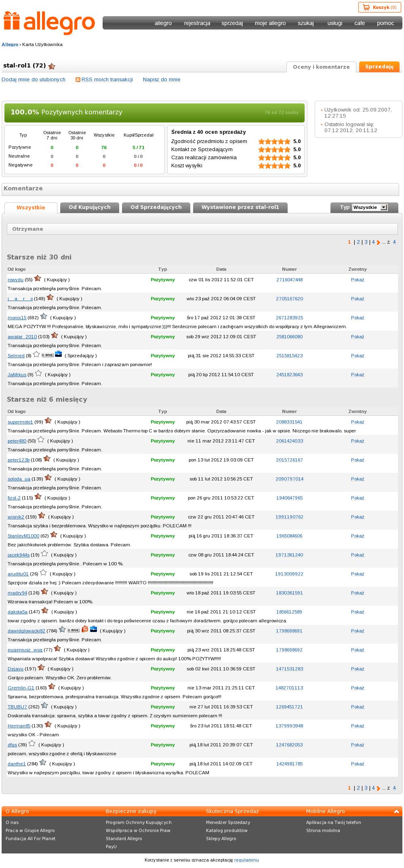The height and width of the screenshot is (868, 404).
Task: Open the shopping cart icon next to Koszyk
Action: point(366,7)
